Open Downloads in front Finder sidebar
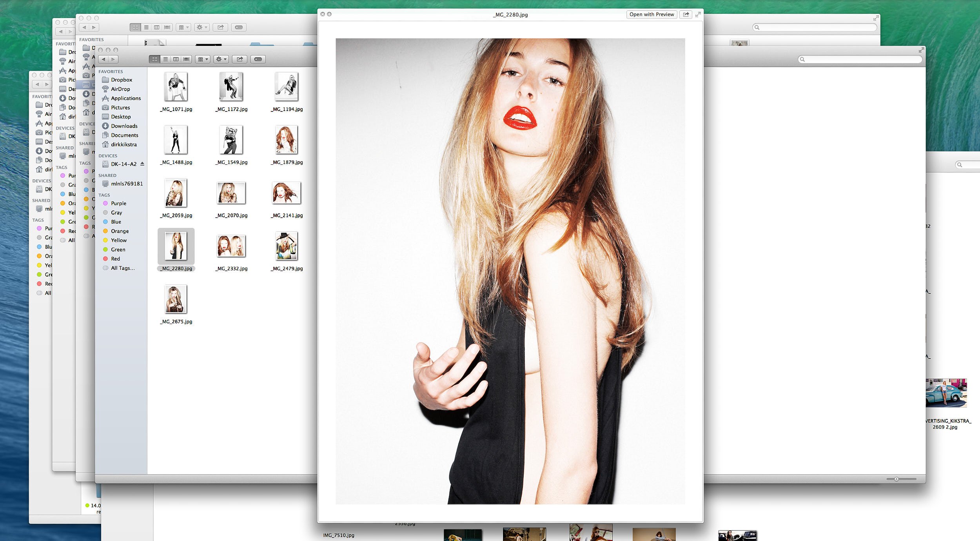 (124, 126)
